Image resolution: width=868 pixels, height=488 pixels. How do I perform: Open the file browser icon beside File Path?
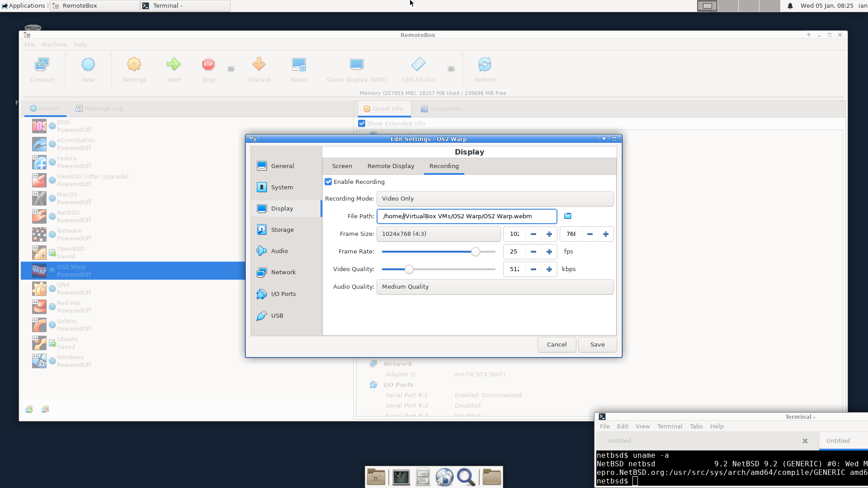567,216
